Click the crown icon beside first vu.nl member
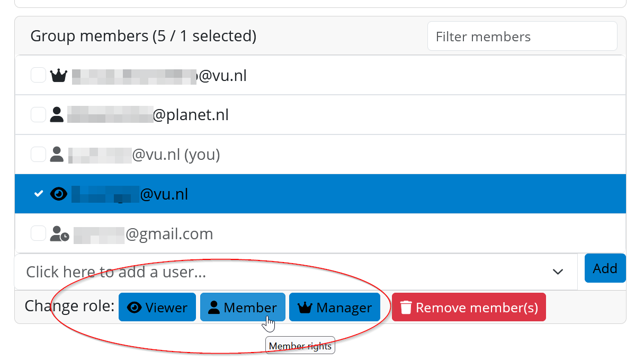 [58, 76]
